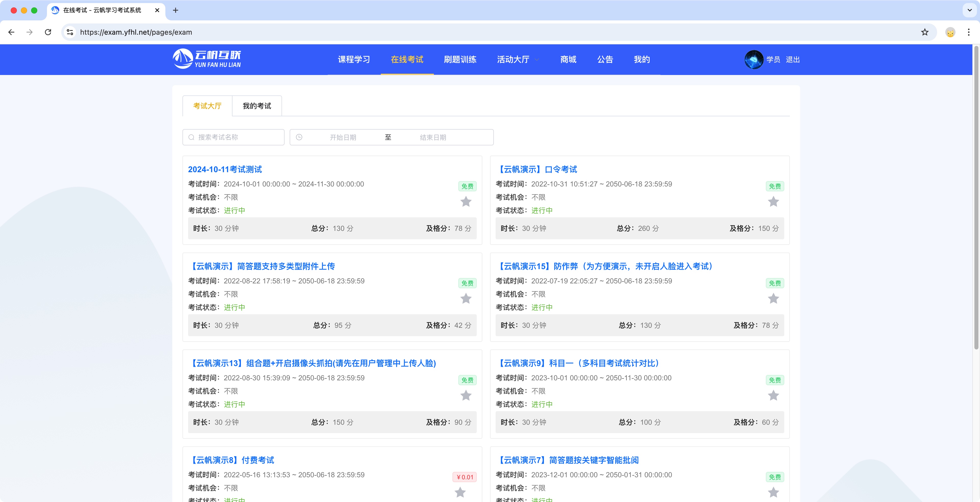
Task: Click 免费 tag on 2024-10-11考试测试 card
Action: click(467, 186)
